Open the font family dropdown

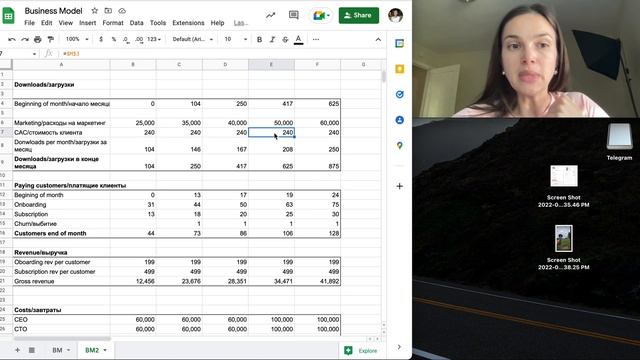193,40
